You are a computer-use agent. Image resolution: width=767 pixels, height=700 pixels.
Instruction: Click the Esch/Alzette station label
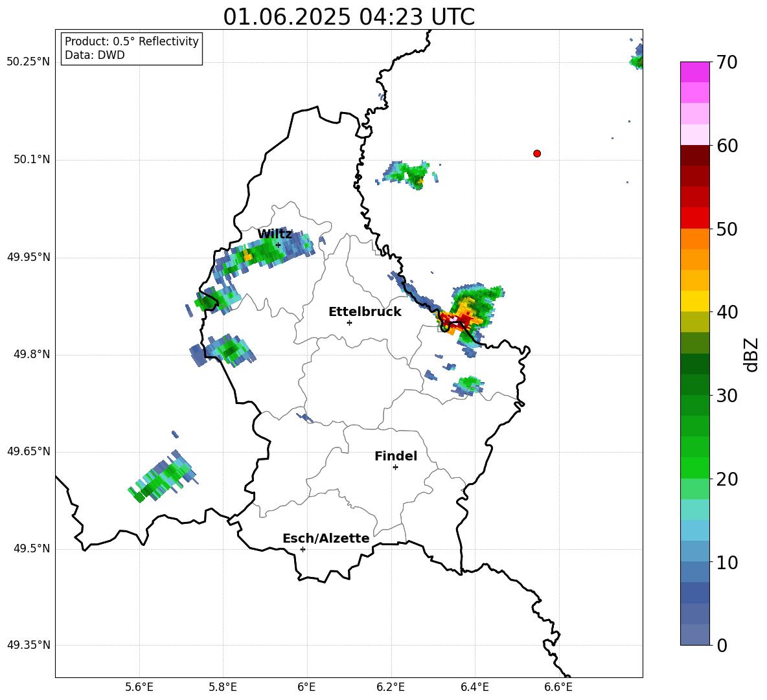coord(326,539)
